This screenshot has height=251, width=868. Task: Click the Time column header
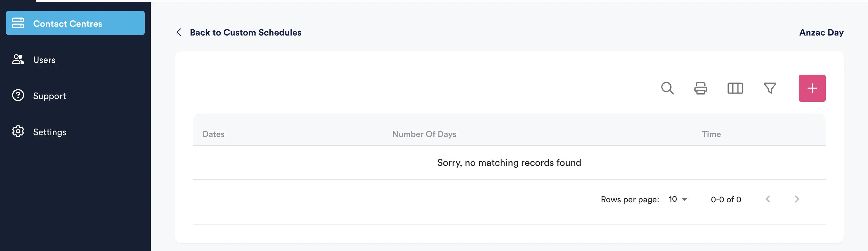(711, 134)
